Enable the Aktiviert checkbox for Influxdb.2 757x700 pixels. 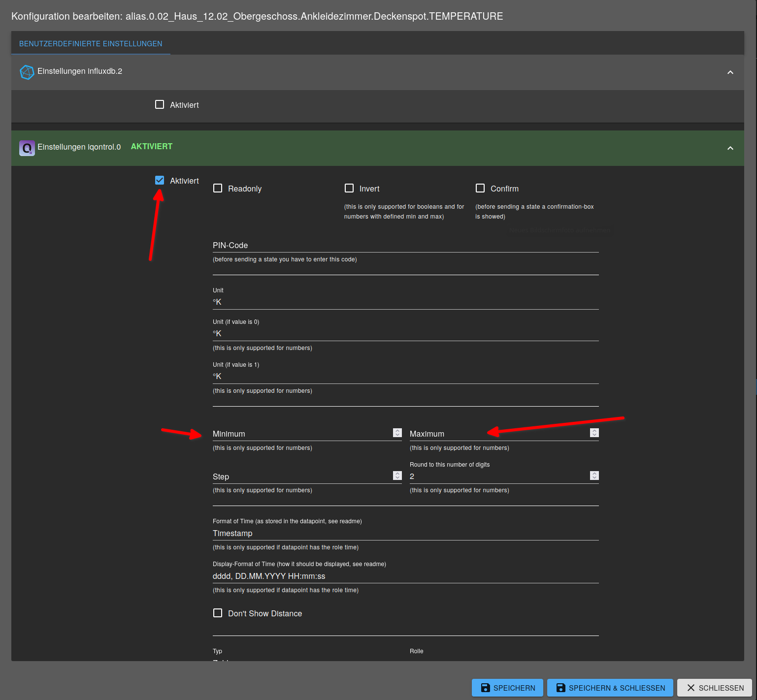(x=160, y=104)
